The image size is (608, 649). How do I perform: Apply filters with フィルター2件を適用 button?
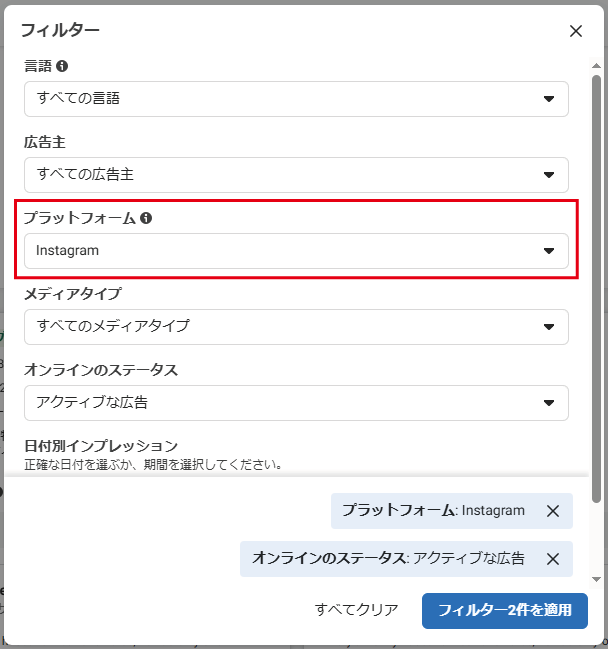[x=504, y=610]
